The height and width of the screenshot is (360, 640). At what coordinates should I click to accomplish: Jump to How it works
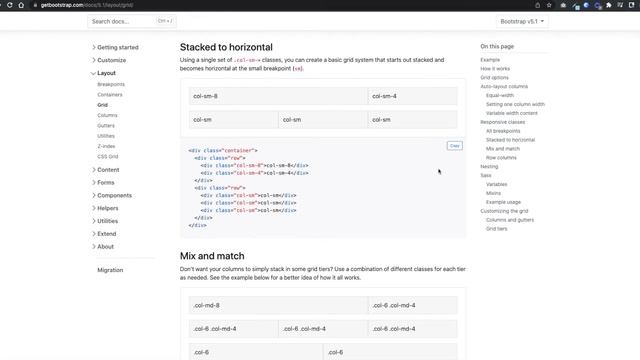[495, 69]
